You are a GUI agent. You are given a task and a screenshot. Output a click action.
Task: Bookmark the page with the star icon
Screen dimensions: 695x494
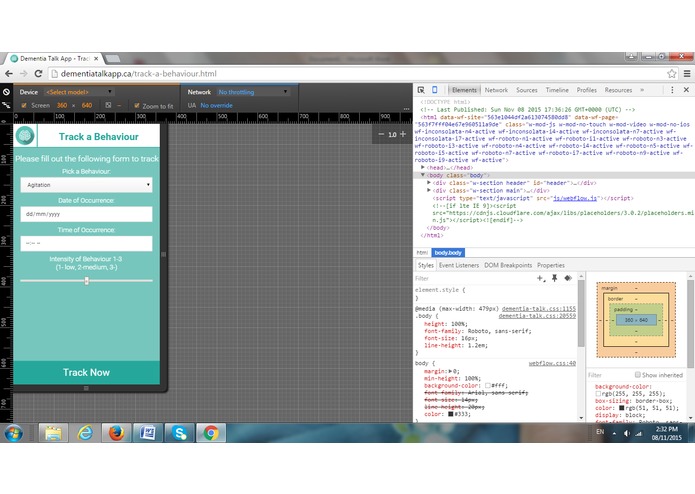(x=672, y=74)
